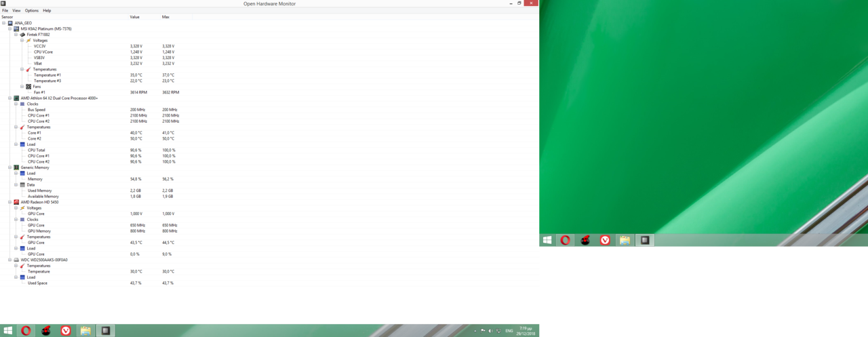Click the 3614 RPM fan value

[x=138, y=92]
